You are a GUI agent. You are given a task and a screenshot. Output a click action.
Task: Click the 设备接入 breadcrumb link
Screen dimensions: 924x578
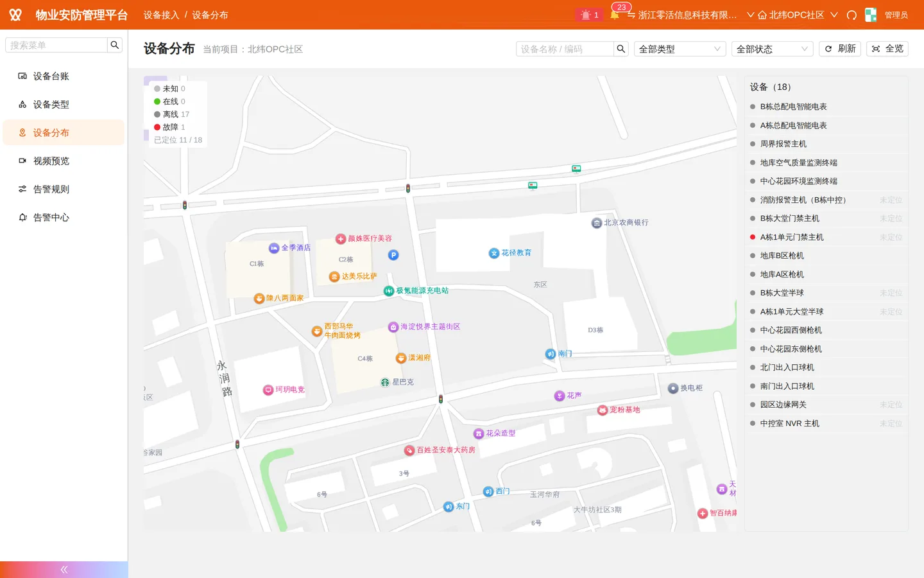(x=161, y=15)
